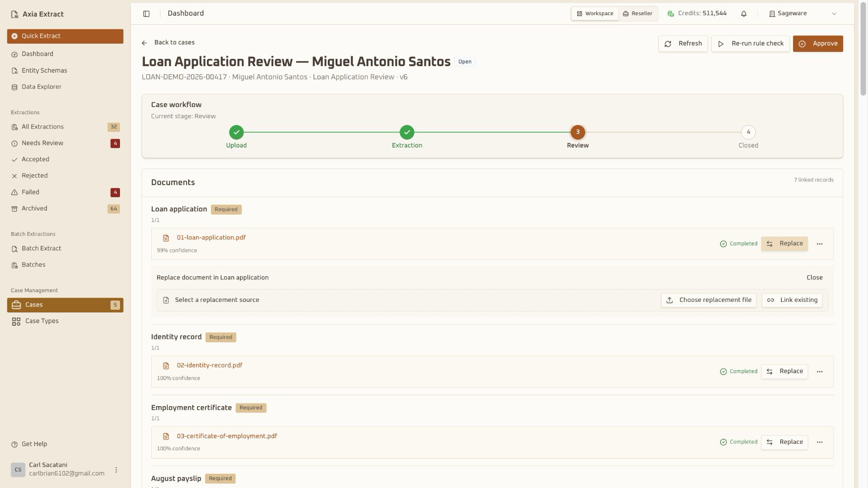The width and height of the screenshot is (868, 488).
Task: Replace 02-identity-record.pdf document
Action: tap(785, 372)
